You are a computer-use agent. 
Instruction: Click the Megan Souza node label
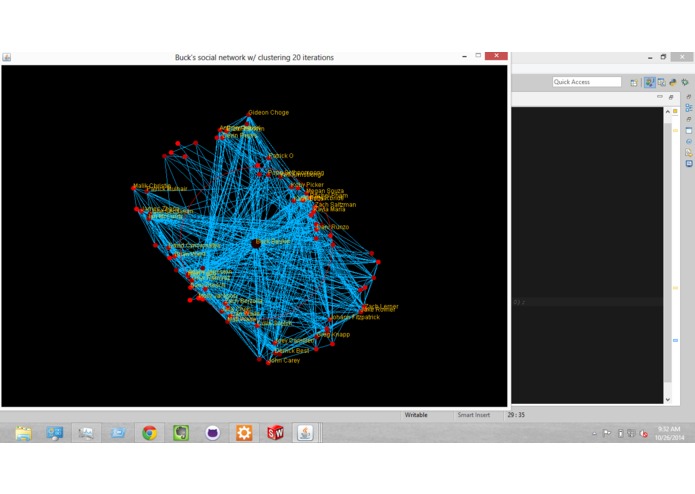(325, 191)
